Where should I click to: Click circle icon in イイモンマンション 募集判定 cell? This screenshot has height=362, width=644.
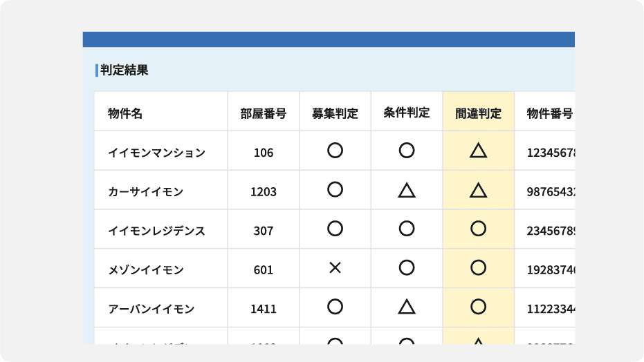(335, 151)
